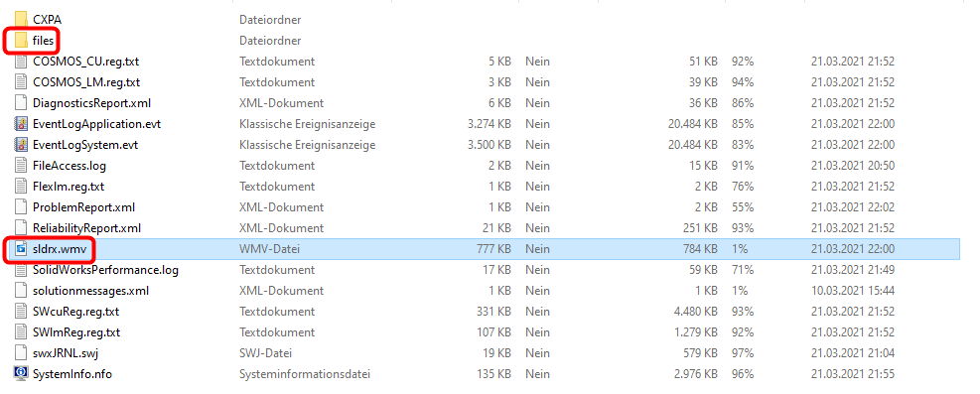Select the CXPA folder icon
Image resolution: width=980 pixels, height=394 pixels.
21,20
